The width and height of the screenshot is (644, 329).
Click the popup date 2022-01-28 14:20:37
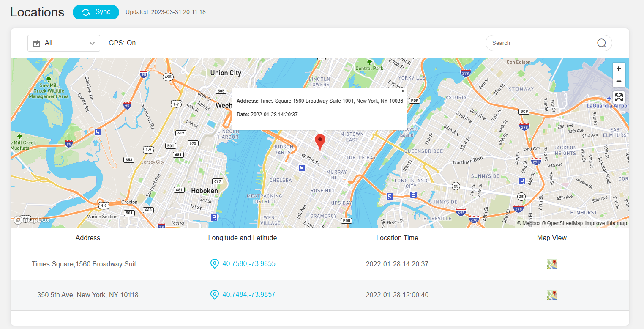[274, 115]
